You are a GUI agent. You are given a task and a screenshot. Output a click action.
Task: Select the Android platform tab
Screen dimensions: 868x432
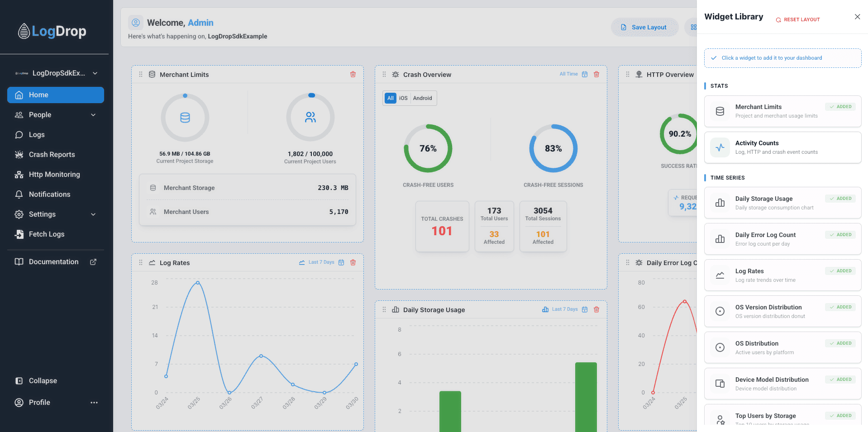423,98
